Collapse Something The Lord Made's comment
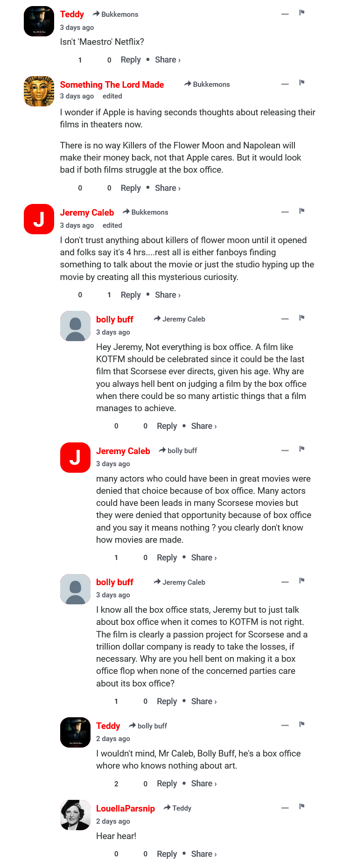357x868 pixels. pyautogui.click(x=285, y=84)
